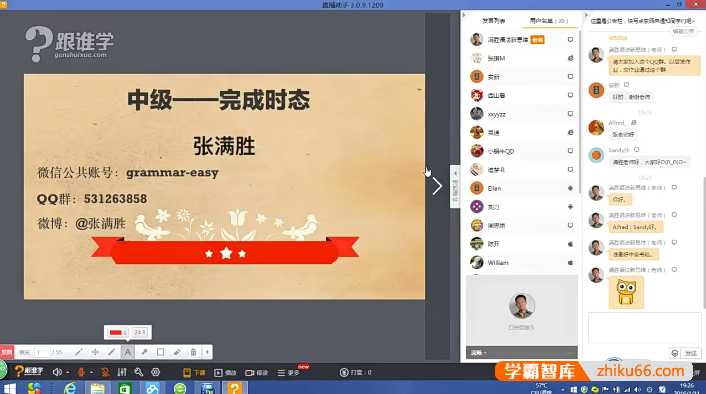706x394 pixels.
Task: Click the orange 下课 end class button
Action: click(x=194, y=372)
